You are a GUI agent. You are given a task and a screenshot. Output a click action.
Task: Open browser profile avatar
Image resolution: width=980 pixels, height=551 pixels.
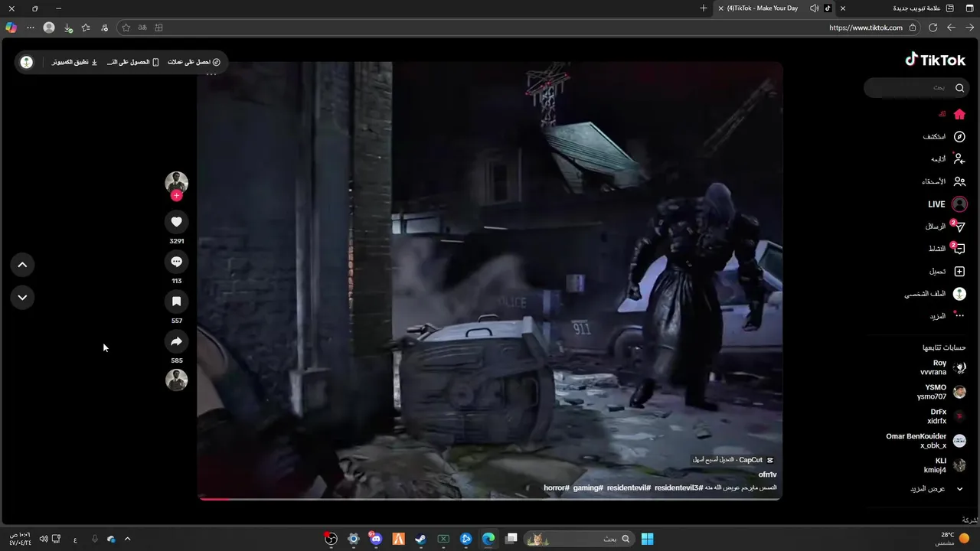click(49, 28)
